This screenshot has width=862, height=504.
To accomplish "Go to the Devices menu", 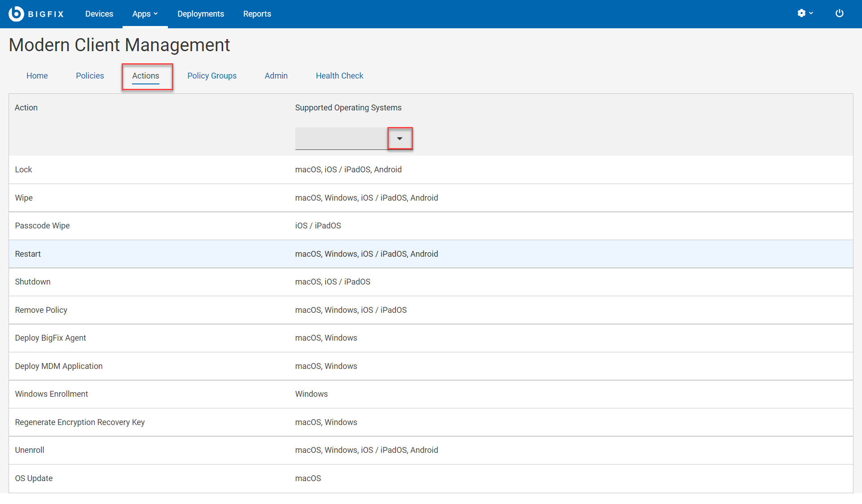I will pyautogui.click(x=99, y=14).
